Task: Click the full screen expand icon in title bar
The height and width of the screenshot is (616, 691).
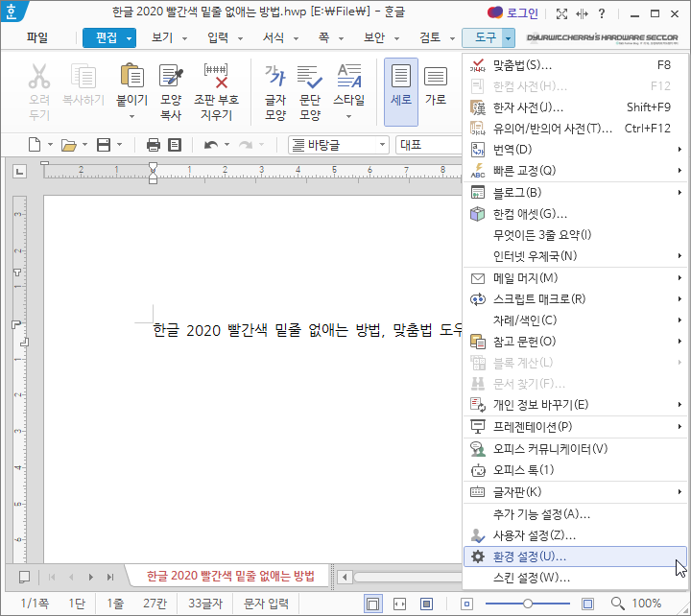Action: pos(561,13)
